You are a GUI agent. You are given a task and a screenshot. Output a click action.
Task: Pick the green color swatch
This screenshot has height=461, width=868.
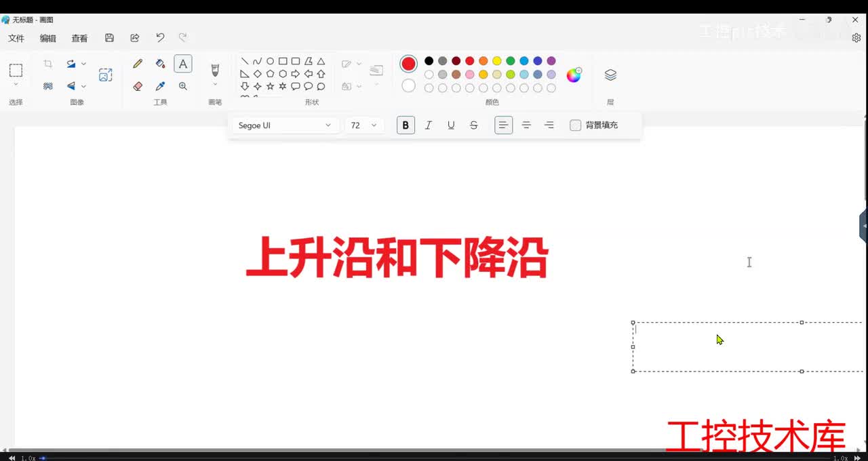[x=510, y=61]
